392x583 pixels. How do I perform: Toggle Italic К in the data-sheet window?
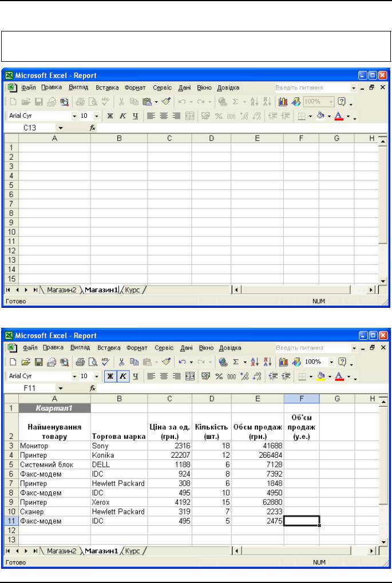pos(122,376)
